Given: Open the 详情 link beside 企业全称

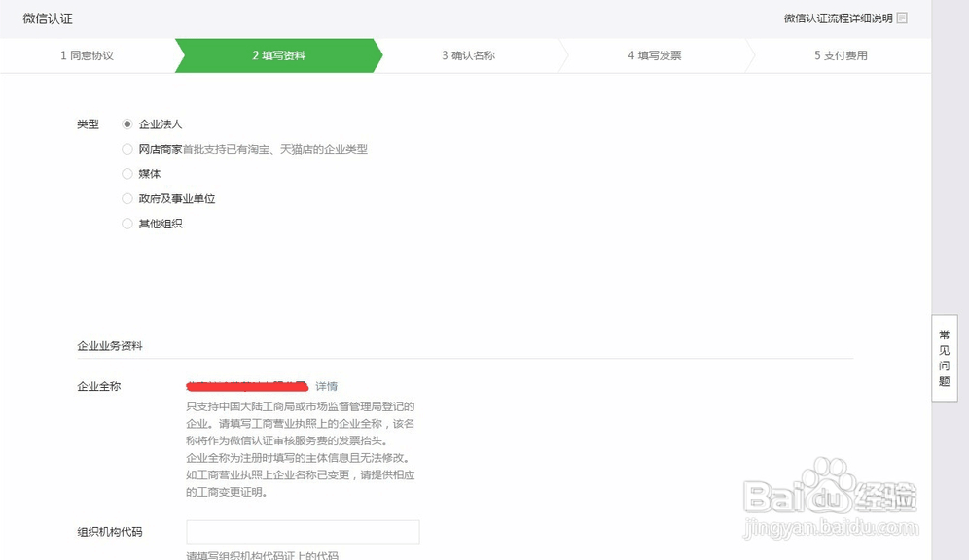Looking at the screenshot, I should tap(325, 386).
